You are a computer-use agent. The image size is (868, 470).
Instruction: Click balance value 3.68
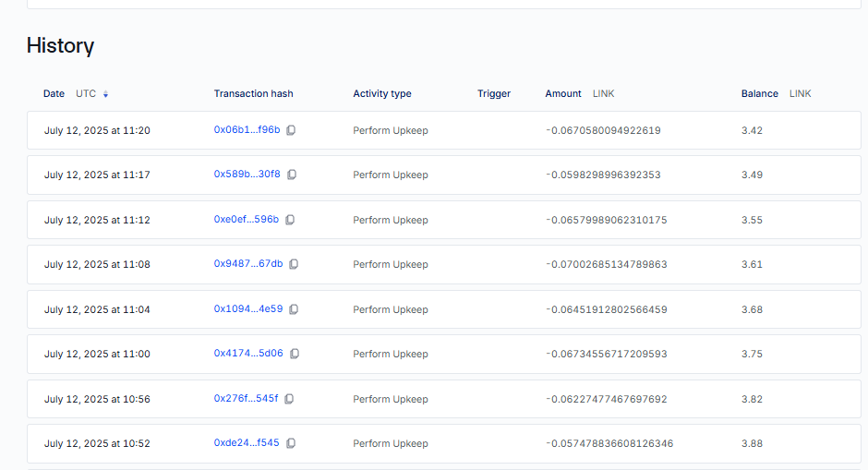coord(752,309)
